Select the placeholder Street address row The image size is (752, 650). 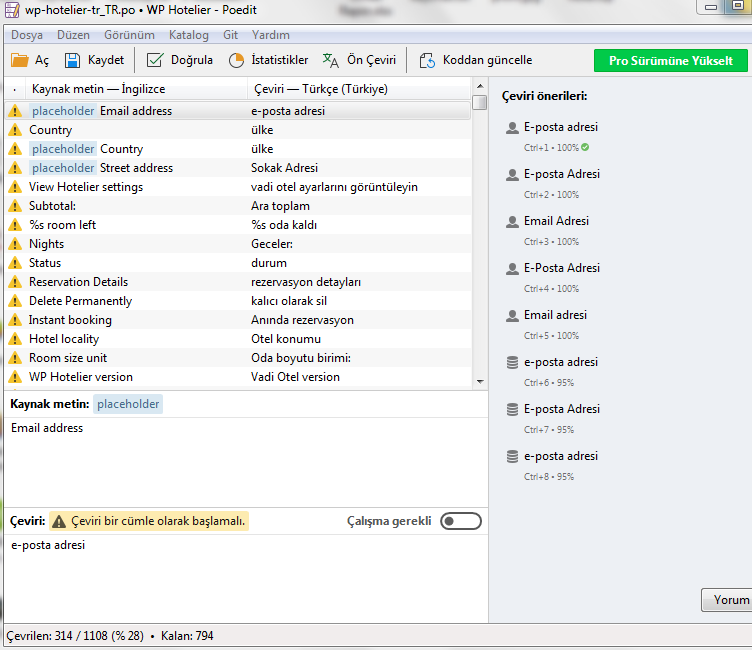(238, 168)
